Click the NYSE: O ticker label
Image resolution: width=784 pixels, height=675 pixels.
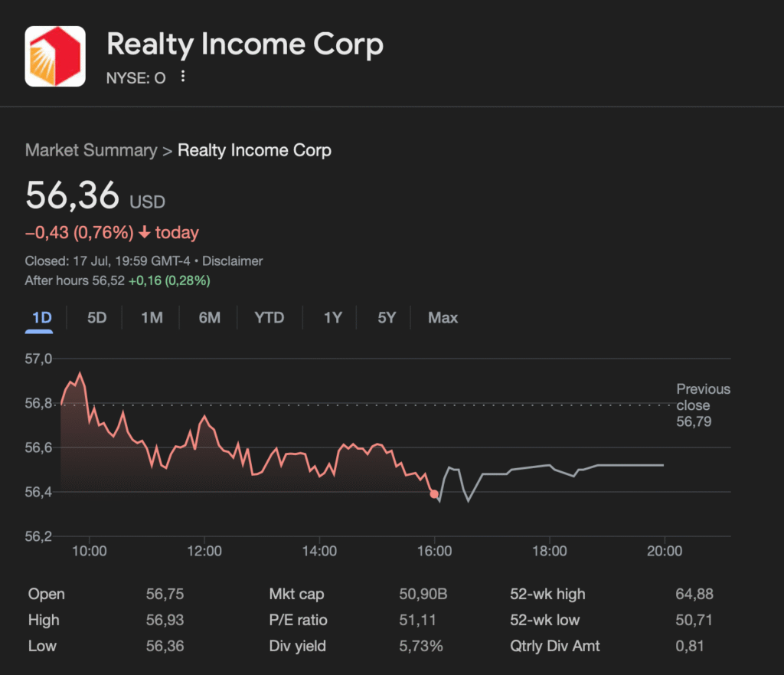pyautogui.click(x=136, y=78)
